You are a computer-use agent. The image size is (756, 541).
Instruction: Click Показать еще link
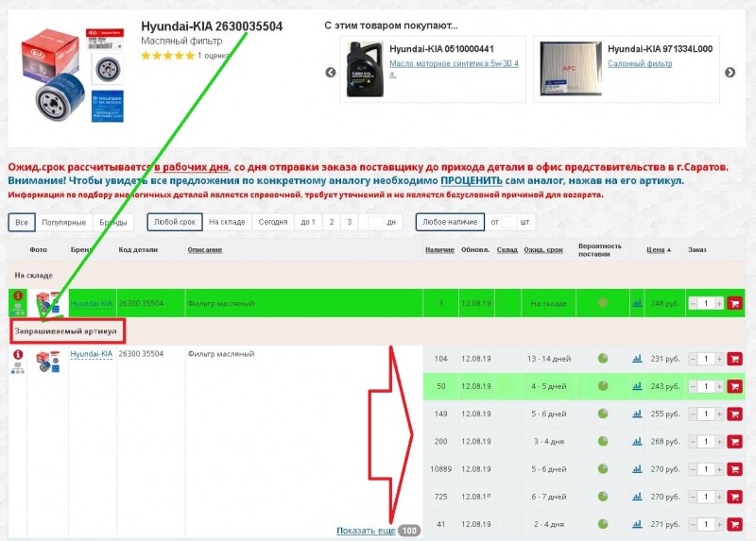pyautogui.click(x=366, y=531)
